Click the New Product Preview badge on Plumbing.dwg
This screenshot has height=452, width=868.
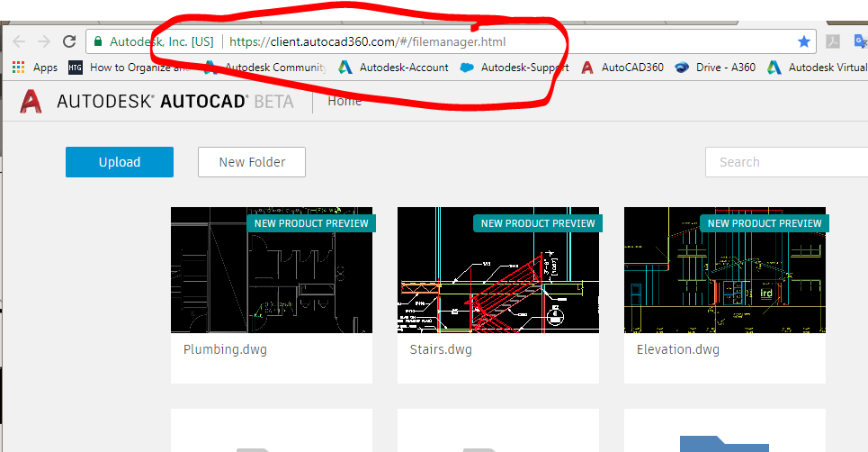(311, 223)
